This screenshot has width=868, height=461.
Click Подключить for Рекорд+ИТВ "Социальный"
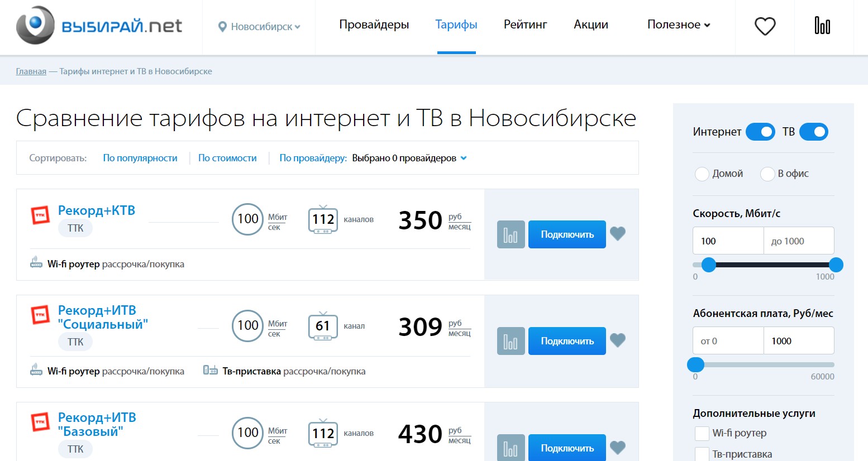point(567,341)
